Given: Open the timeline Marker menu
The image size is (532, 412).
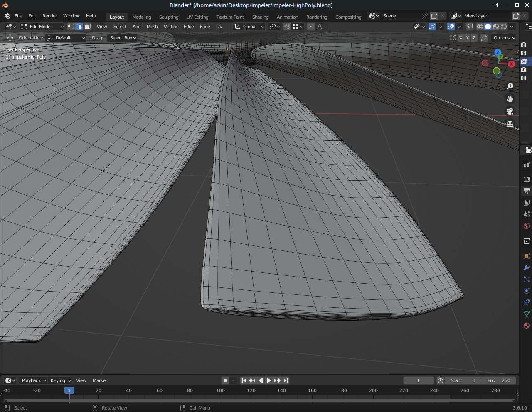Looking at the screenshot, I should (100, 380).
